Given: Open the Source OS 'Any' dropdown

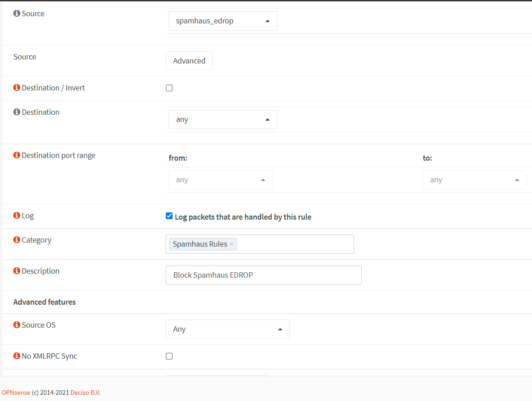Looking at the screenshot, I should pyautogui.click(x=227, y=329).
